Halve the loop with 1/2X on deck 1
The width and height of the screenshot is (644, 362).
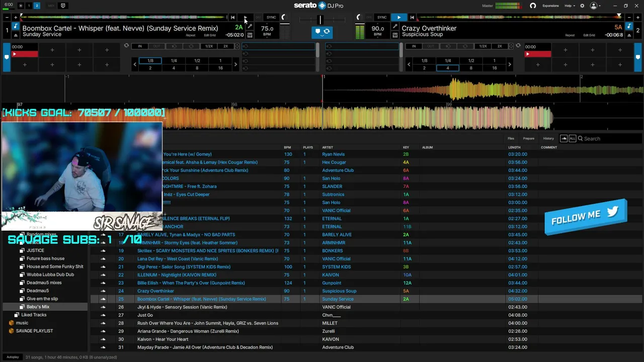tap(208, 46)
